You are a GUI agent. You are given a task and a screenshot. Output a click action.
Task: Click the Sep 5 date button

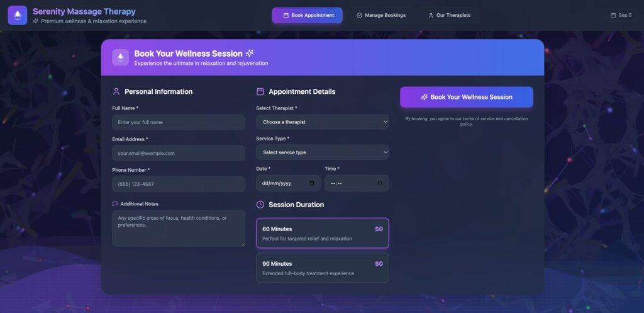[x=621, y=15]
